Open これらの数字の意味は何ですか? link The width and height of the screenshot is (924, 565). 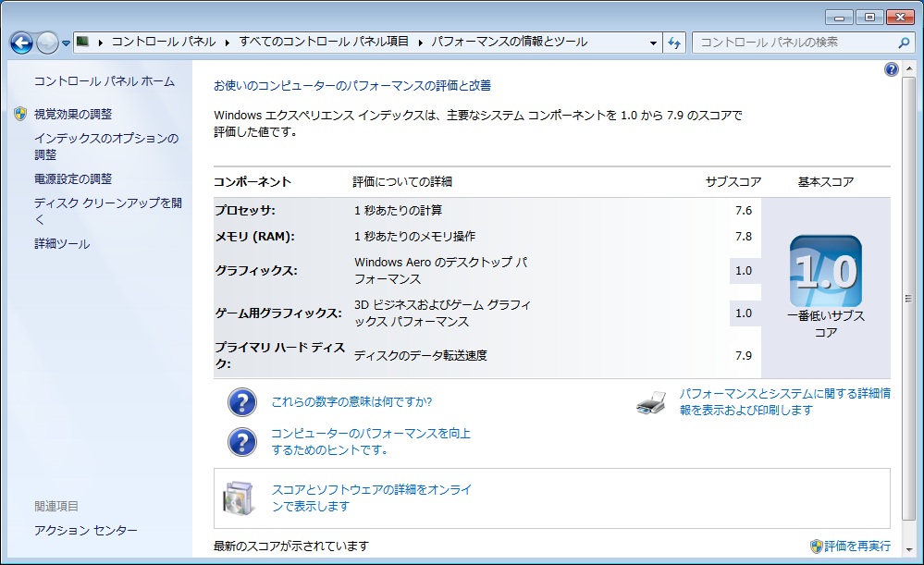coord(351,402)
